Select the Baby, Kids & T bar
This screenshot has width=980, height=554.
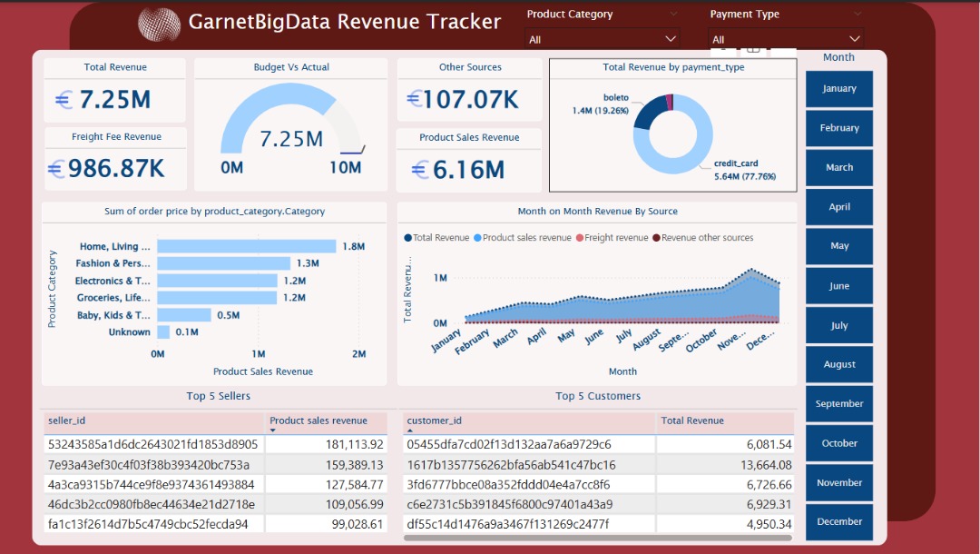point(184,315)
